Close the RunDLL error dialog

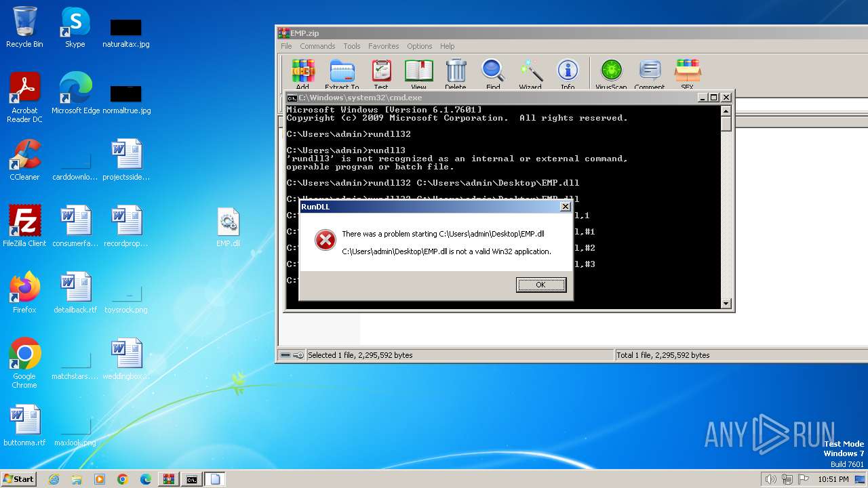(x=565, y=207)
